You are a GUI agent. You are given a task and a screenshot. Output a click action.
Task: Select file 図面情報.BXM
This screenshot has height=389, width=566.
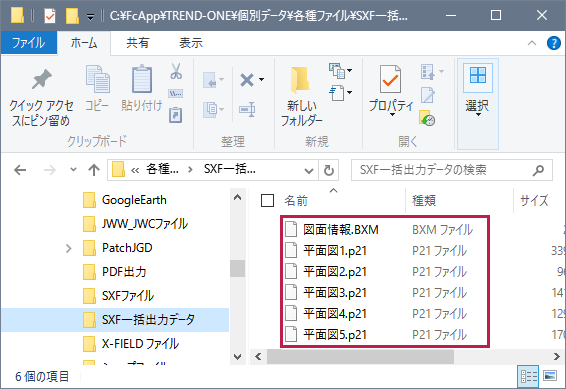pos(332,230)
